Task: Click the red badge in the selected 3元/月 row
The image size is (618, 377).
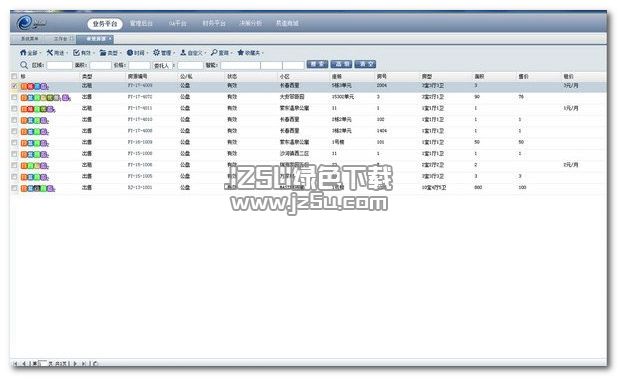Action: pyautogui.click(x=30, y=86)
